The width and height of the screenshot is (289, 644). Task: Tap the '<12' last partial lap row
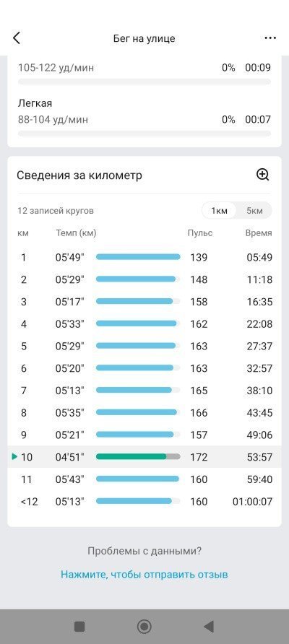[144, 502]
